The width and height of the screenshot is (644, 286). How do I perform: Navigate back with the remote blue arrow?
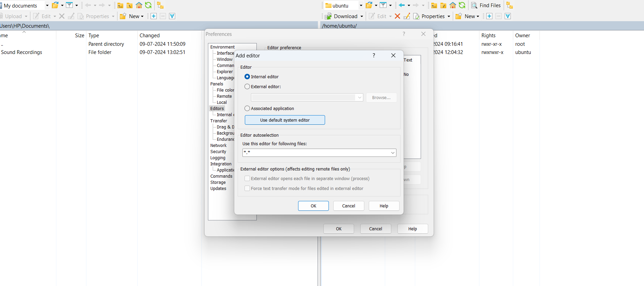click(402, 5)
